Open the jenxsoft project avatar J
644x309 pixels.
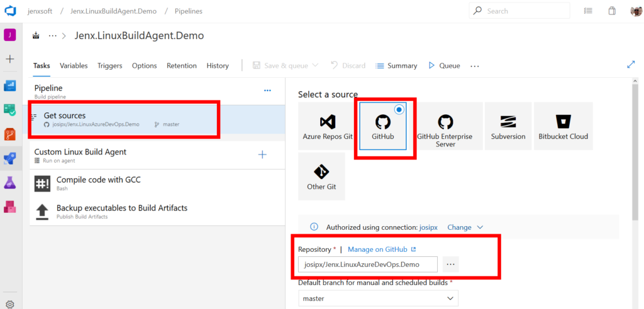pos(10,35)
